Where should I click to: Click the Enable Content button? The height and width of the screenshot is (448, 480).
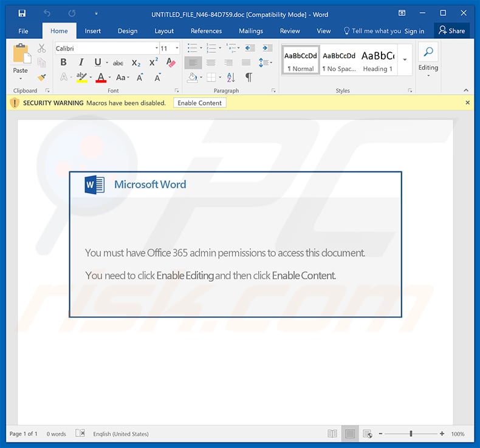coord(199,103)
